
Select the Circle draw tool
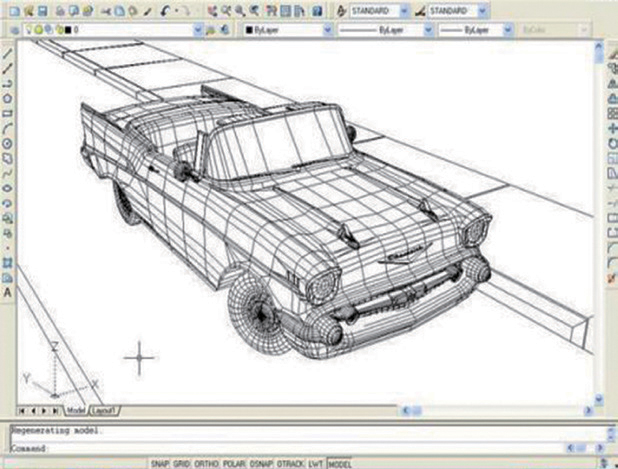pyautogui.click(x=8, y=143)
